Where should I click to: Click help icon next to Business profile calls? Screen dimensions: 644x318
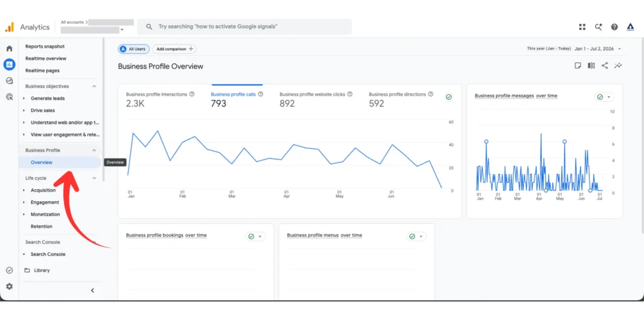[260, 94]
